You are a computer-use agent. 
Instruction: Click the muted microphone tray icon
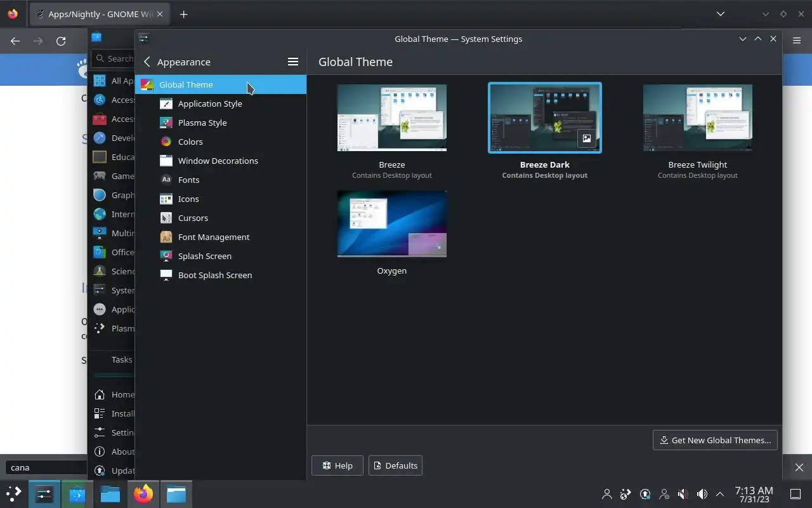pyautogui.click(x=683, y=494)
